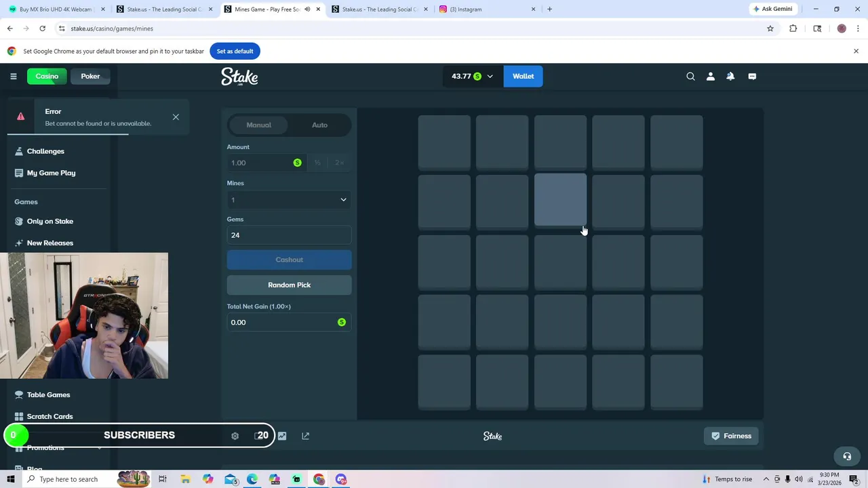Open Microsoft Edge from taskbar

[252, 479]
